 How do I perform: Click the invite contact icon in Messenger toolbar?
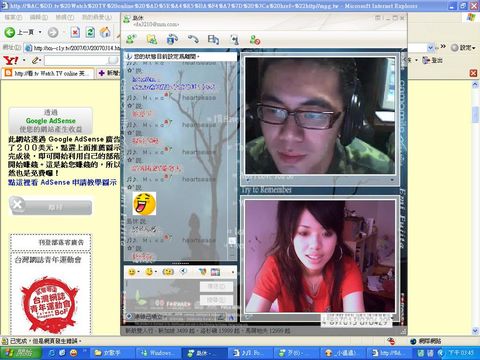point(131,40)
